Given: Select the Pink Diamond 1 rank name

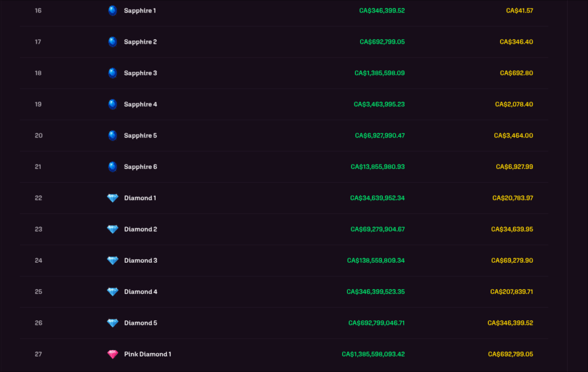Looking at the screenshot, I should point(148,354).
